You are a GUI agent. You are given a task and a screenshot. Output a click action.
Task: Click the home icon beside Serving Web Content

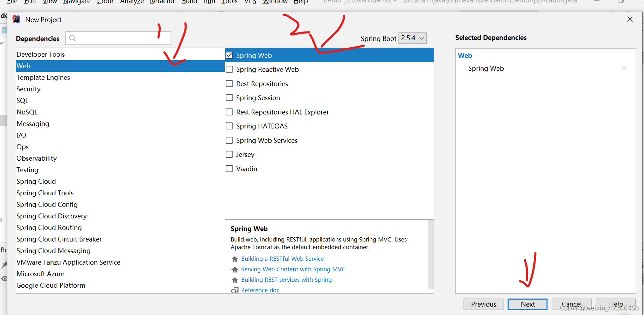point(235,269)
